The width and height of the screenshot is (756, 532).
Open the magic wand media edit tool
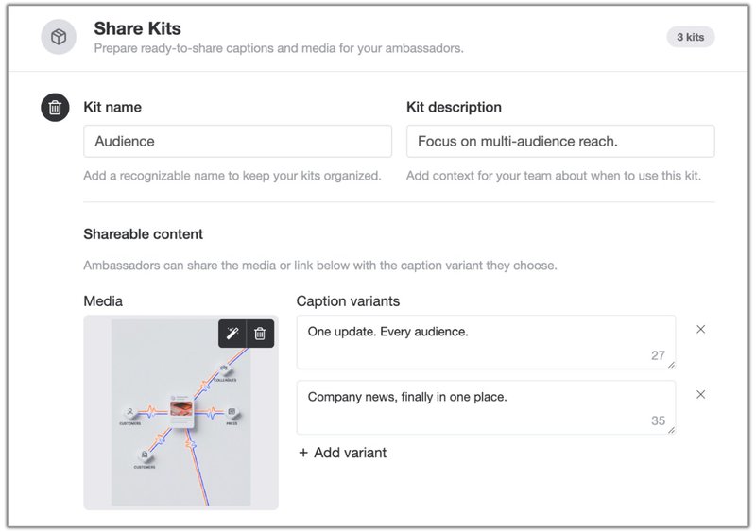(232, 334)
